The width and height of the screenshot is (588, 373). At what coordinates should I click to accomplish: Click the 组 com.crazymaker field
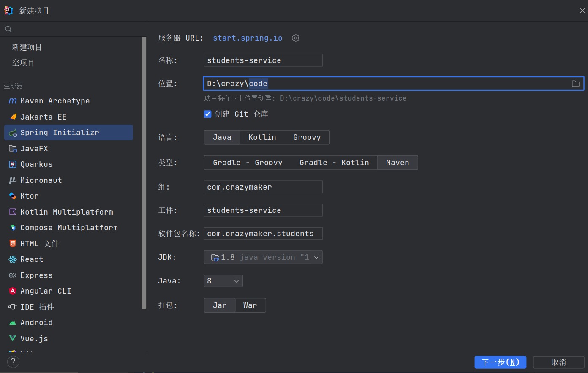263,187
